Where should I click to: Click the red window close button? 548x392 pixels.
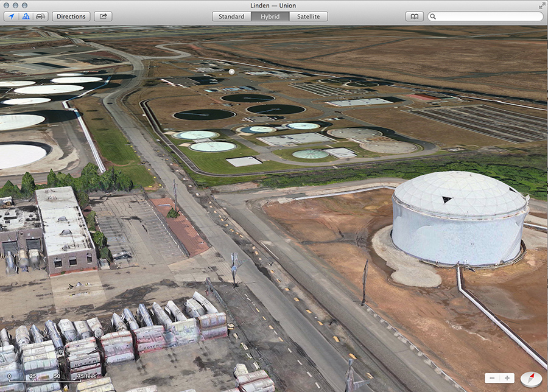click(x=7, y=5)
